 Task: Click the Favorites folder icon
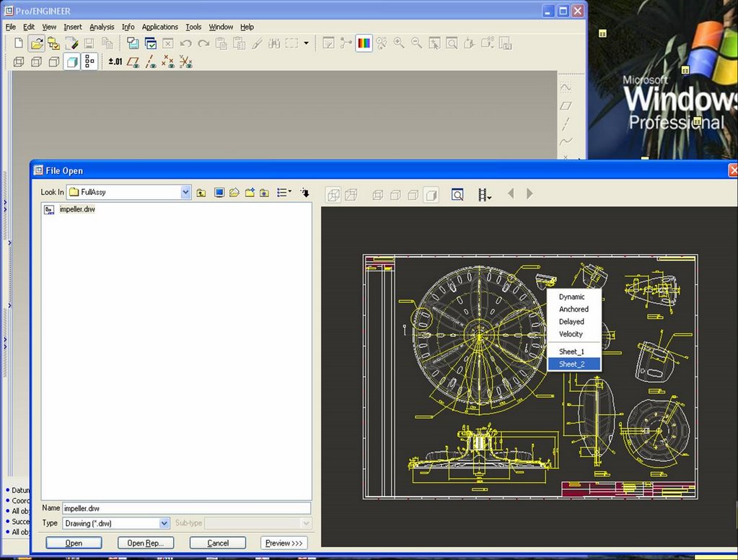point(265,193)
